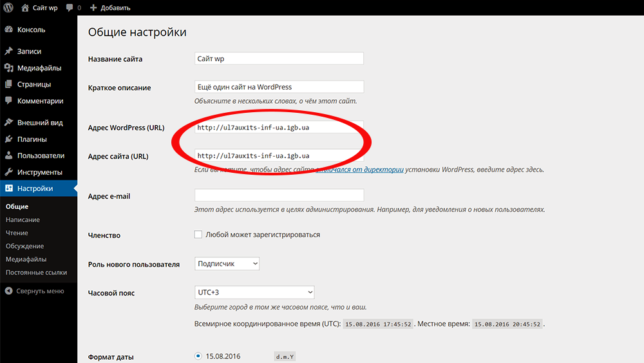Click the Название сайта input field
Screen dimensions: 644x363
click(x=279, y=59)
